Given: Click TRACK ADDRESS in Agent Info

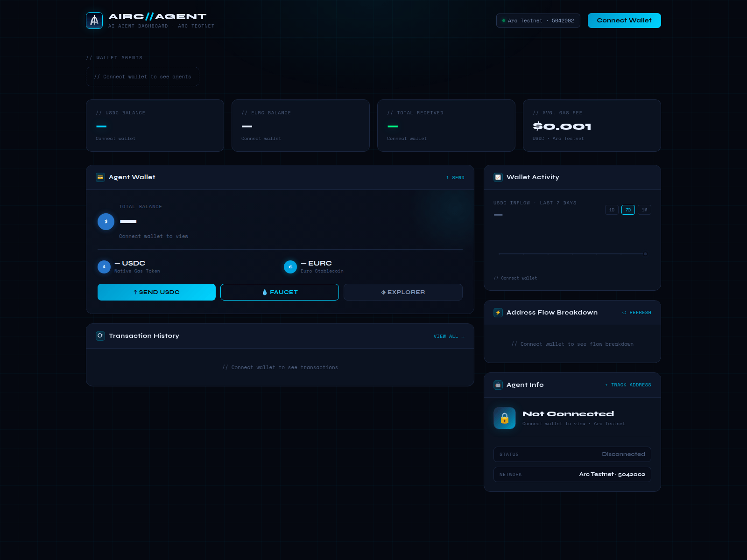Looking at the screenshot, I should coord(628,385).
